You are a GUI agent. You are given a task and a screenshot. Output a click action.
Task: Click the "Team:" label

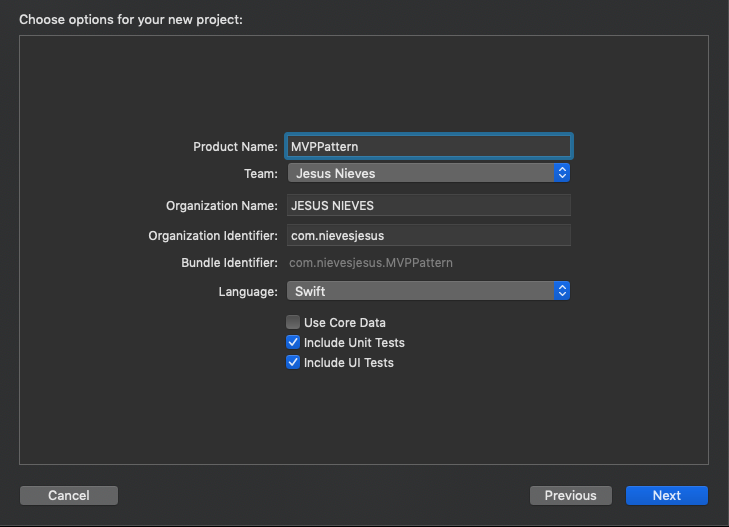[x=261, y=173]
